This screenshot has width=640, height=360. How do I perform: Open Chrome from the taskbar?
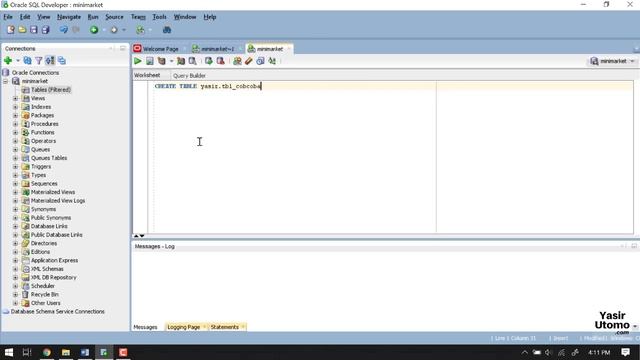pos(47,352)
